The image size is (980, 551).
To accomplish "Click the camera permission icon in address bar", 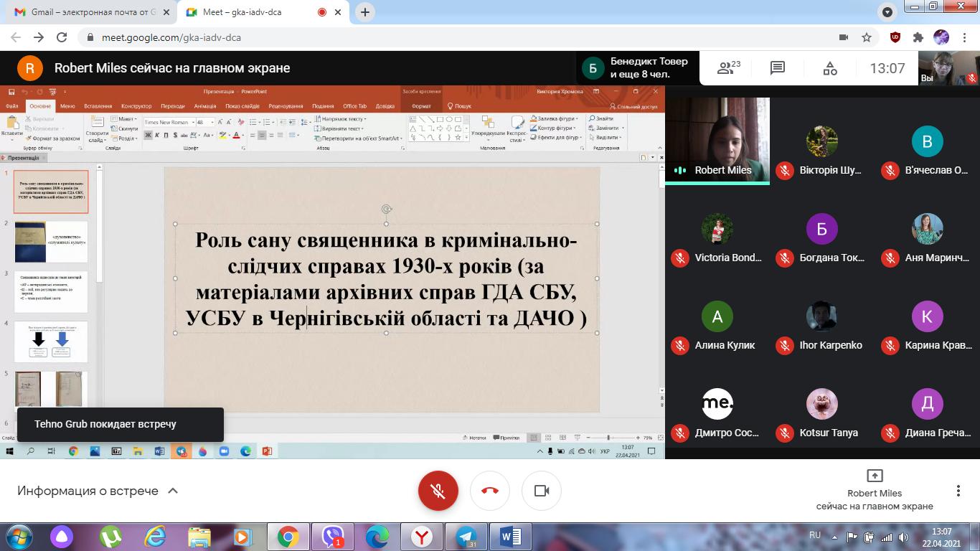I will click(843, 37).
